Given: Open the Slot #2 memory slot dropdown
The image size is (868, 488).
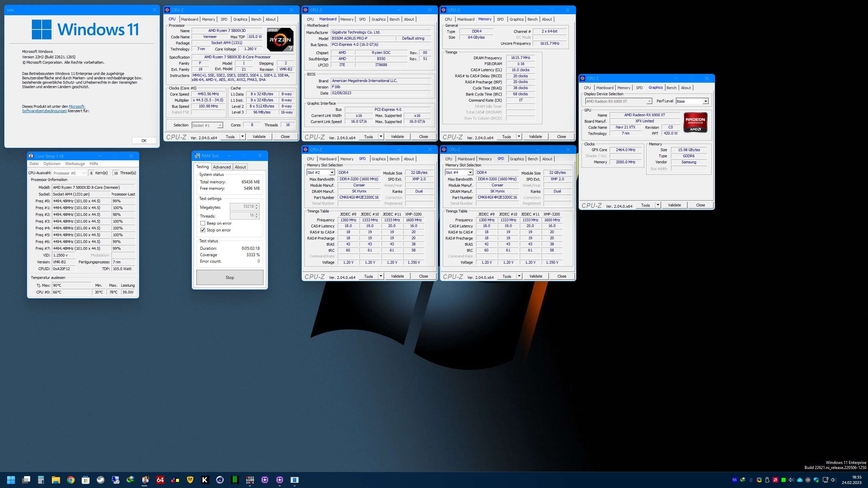Looking at the screenshot, I should 332,172.
